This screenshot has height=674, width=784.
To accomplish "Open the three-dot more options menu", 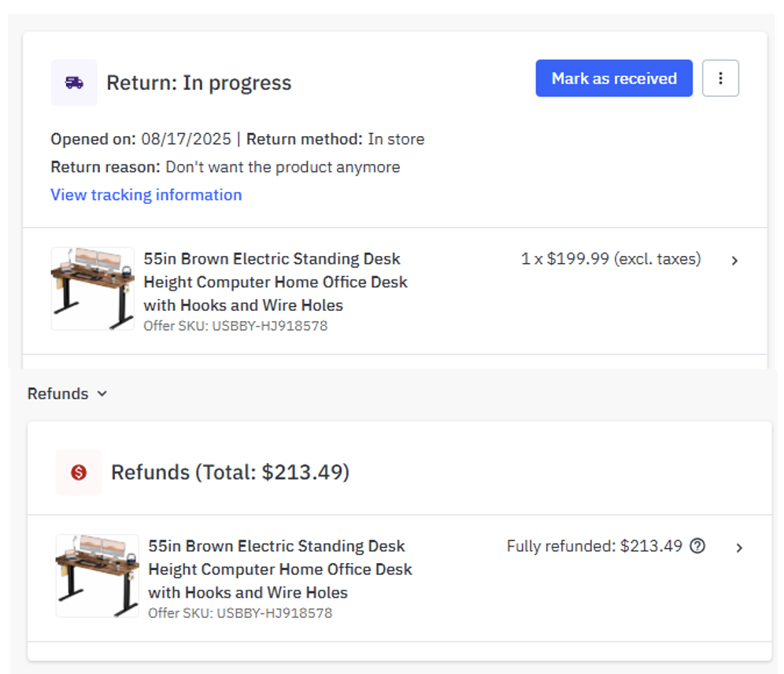I will pos(720,79).
